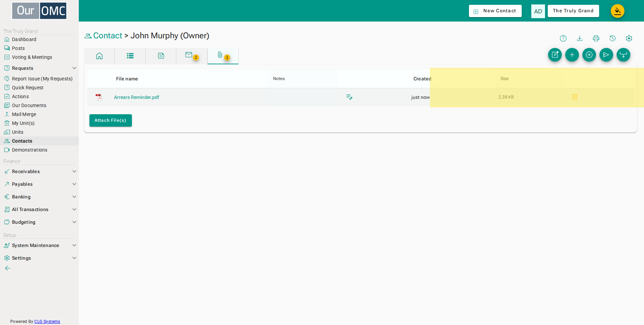Follow the CLG Systems link
Viewport: 644px width, 325px height.
pos(47,322)
